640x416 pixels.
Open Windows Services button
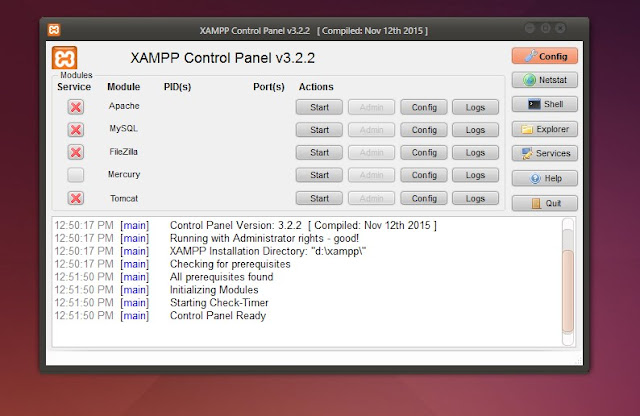click(x=544, y=153)
